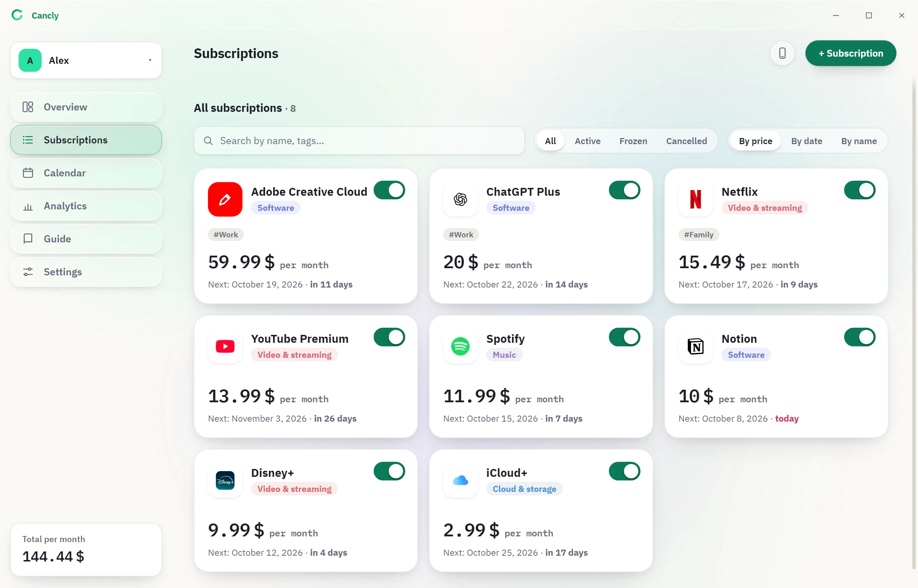Click the YouTube Premium logo icon
This screenshot has height=588, width=918.
(225, 346)
